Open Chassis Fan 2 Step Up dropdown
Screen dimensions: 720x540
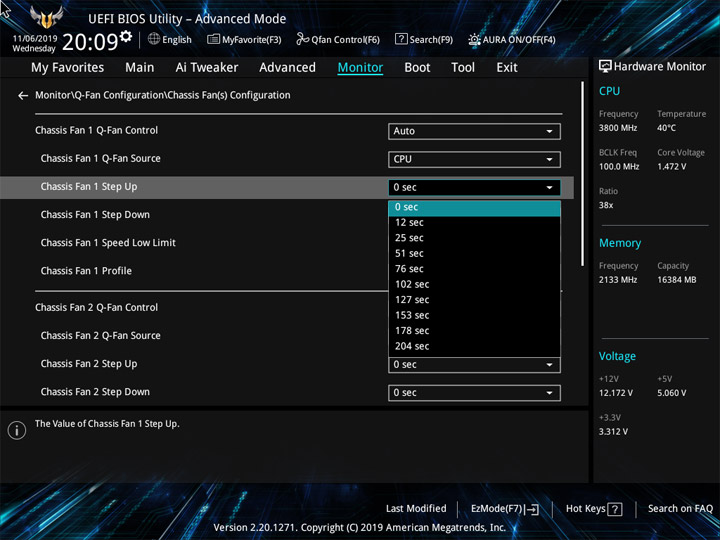(x=474, y=365)
